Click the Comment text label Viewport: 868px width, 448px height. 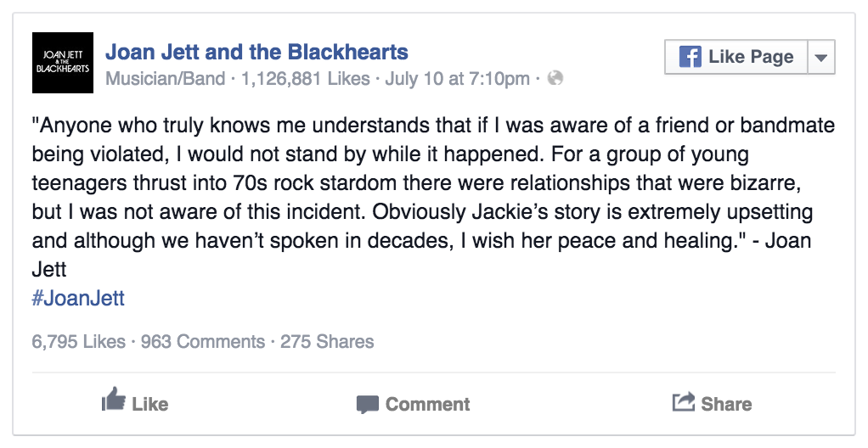click(427, 404)
